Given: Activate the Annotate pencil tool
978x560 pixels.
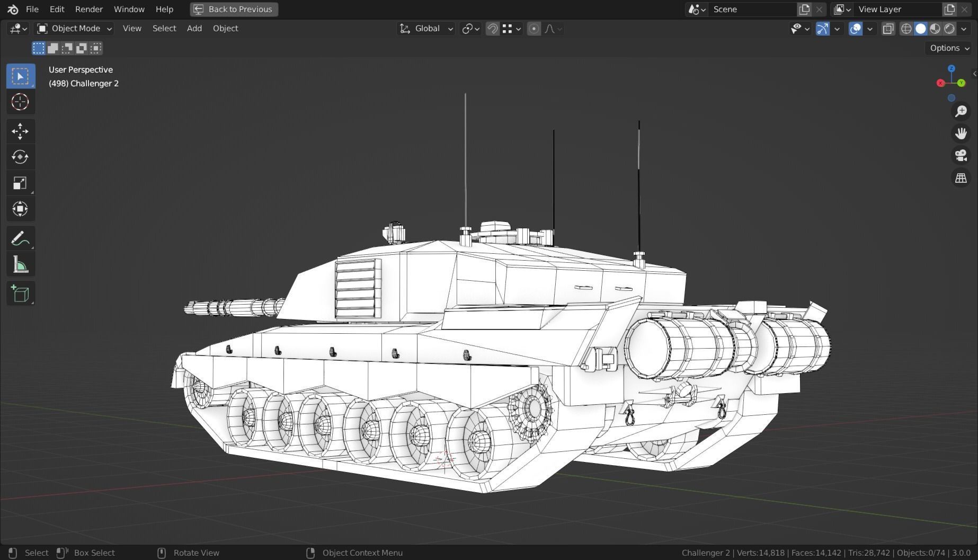Looking at the screenshot, I should click(x=20, y=238).
